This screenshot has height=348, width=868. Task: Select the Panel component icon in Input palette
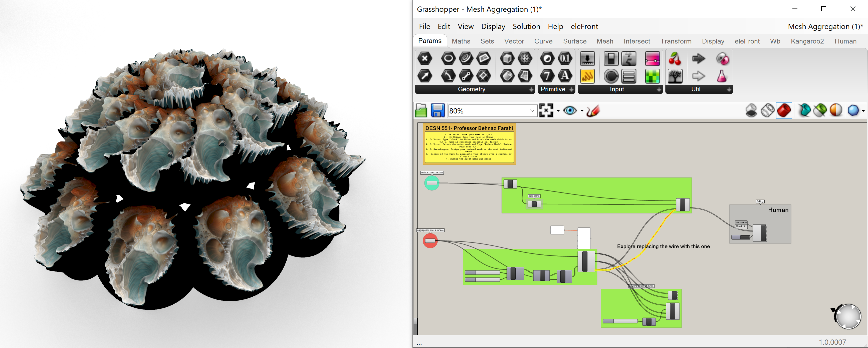[628, 76]
